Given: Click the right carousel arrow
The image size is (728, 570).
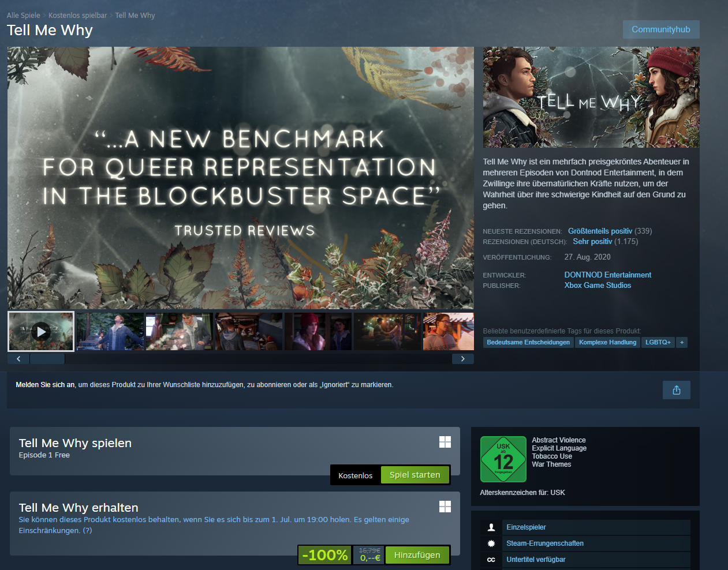Looking at the screenshot, I should point(462,359).
